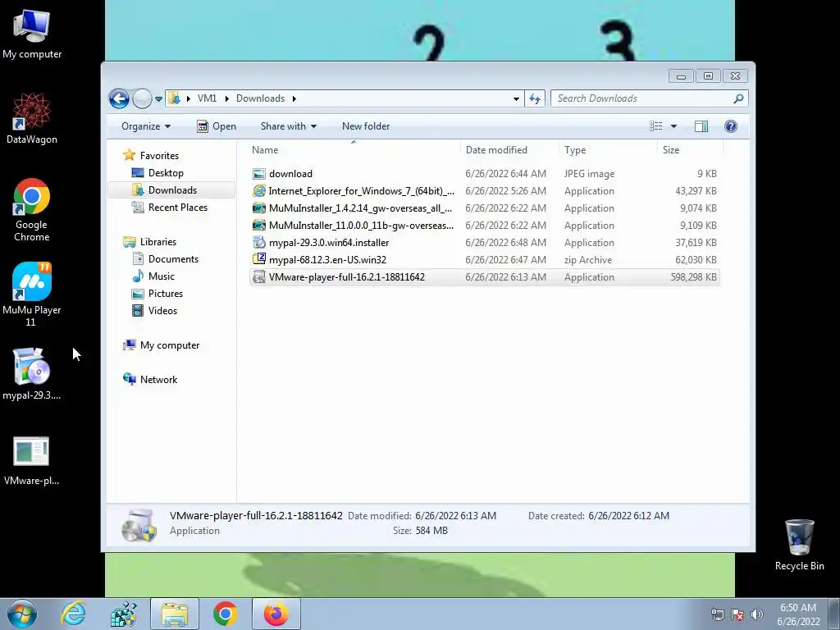Open the Organize menu
The image size is (840, 630).
[x=146, y=126]
